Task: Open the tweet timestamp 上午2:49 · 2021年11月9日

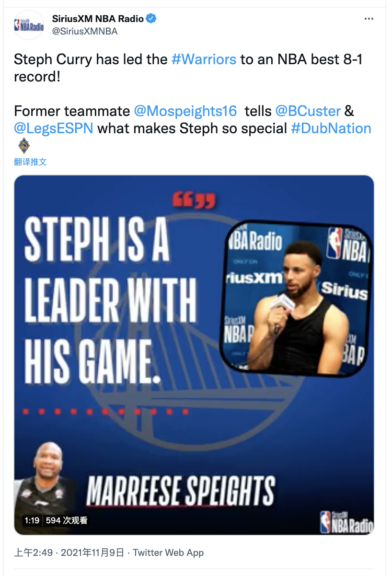Action: point(69,553)
